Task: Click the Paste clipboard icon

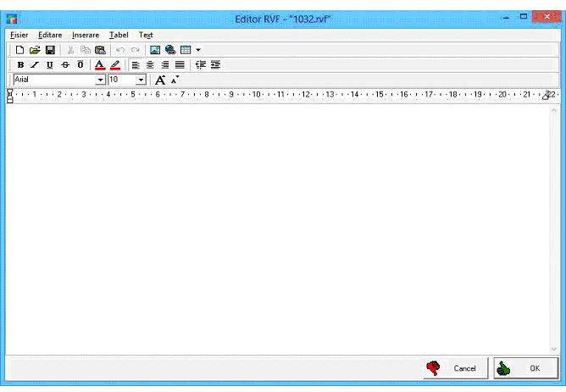Action: click(100, 50)
